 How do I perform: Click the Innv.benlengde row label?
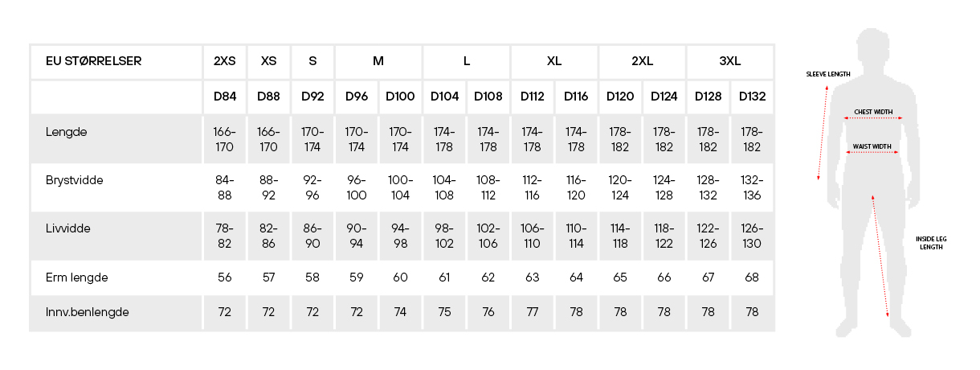(x=88, y=312)
